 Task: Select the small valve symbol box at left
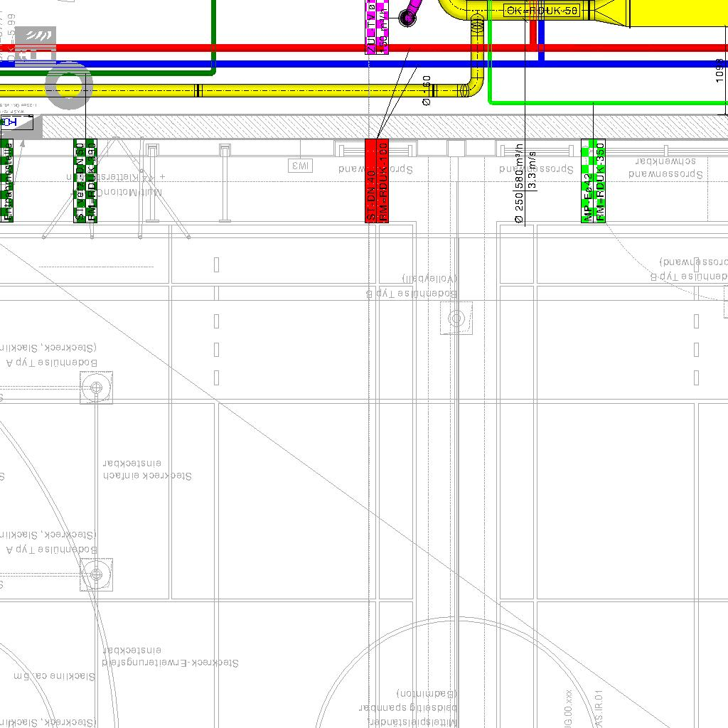pyautogui.click(x=9, y=122)
